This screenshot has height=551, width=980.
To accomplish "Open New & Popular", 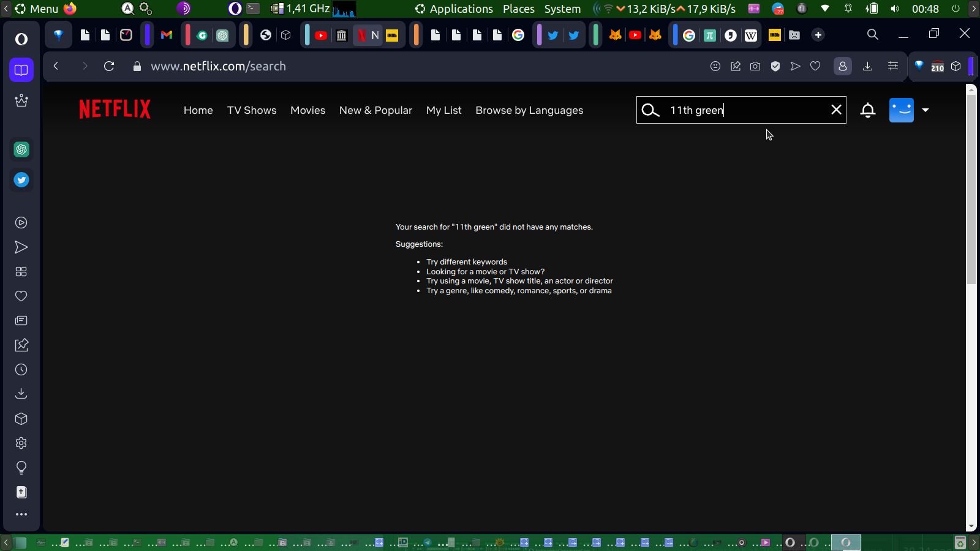I will point(375,110).
